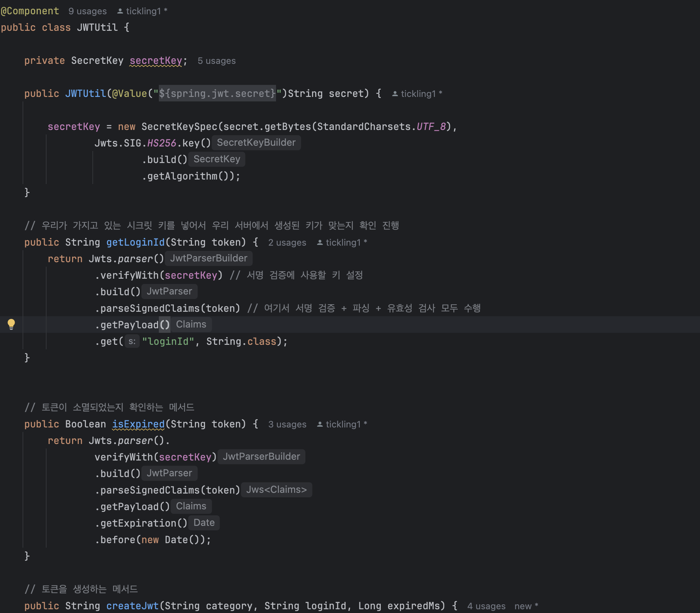The width and height of the screenshot is (700, 613).
Task: Click 'getLoginId' method name
Action: [136, 243]
